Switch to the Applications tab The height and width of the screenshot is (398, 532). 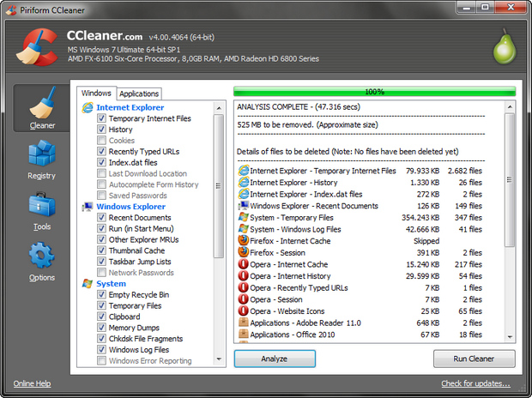[139, 93]
